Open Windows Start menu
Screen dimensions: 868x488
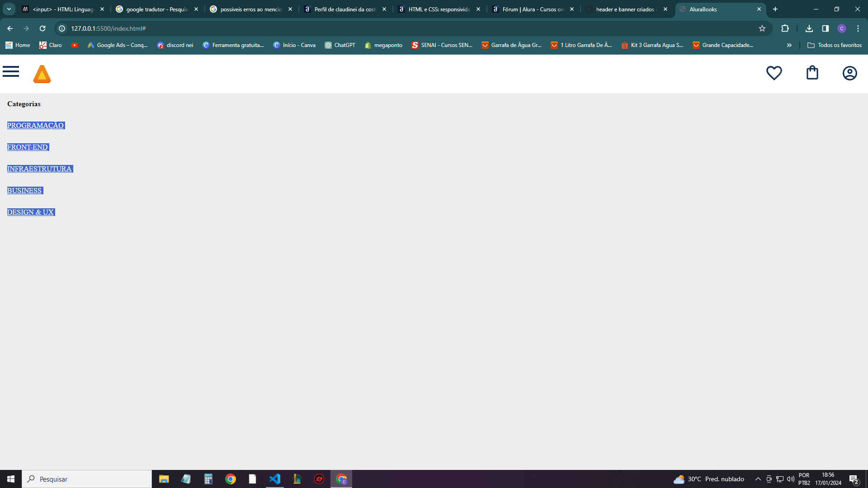[x=11, y=479]
